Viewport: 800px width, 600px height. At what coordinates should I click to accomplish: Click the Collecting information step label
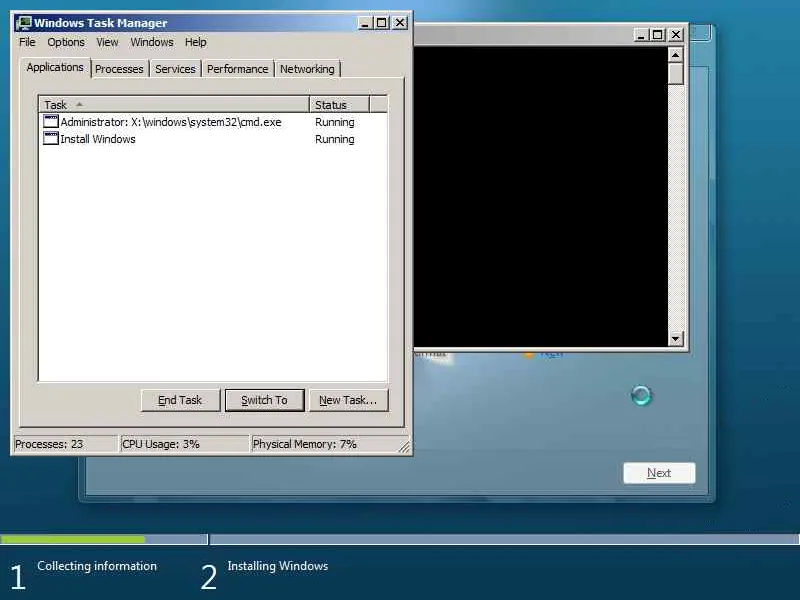point(97,566)
